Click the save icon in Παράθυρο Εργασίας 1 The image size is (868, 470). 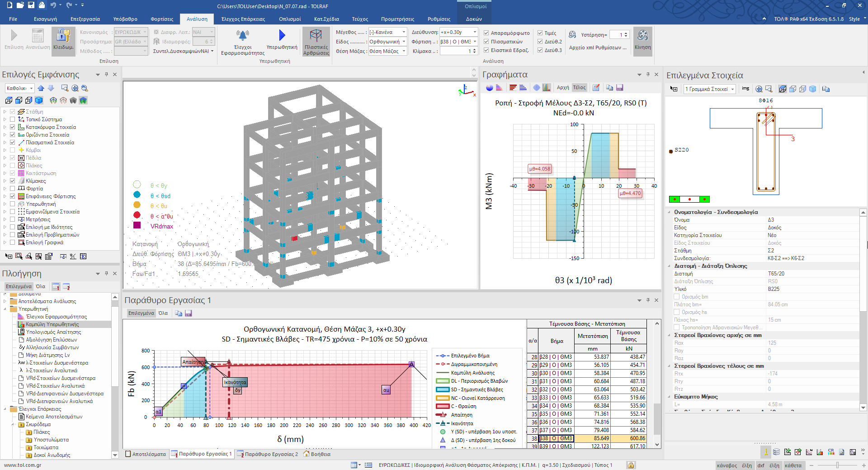[x=189, y=313]
